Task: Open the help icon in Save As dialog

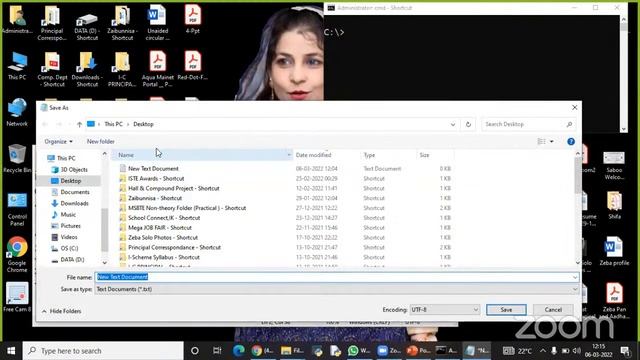Action: tap(571, 142)
